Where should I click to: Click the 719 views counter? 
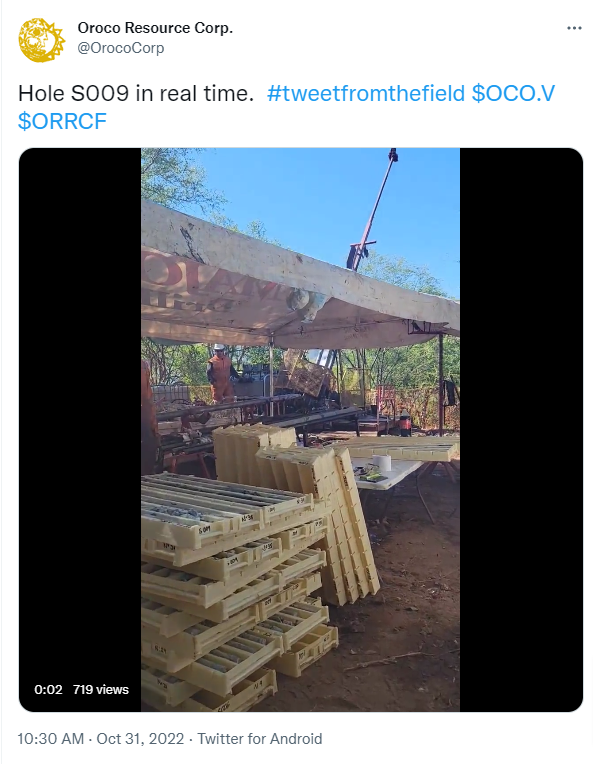pos(100,689)
